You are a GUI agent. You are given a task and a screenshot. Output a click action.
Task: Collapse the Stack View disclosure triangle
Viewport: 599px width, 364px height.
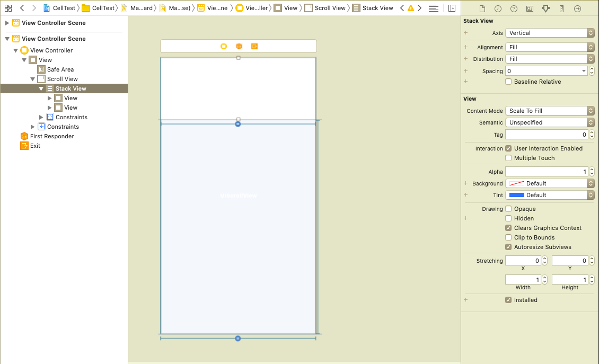[x=41, y=88]
